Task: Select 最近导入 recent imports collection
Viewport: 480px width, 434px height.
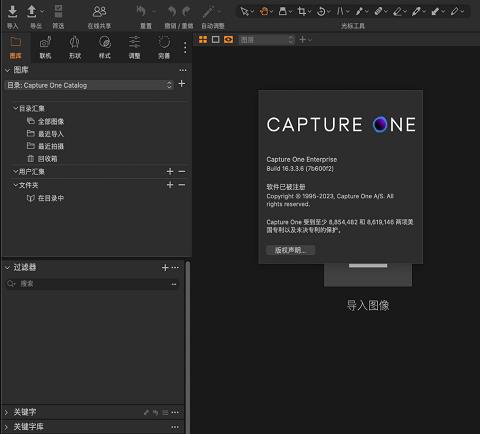Action: point(45,134)
